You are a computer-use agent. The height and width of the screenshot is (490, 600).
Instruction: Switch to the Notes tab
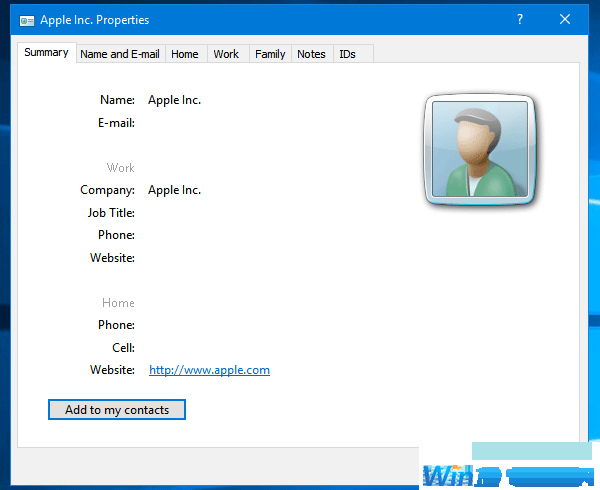click(311, 54)
